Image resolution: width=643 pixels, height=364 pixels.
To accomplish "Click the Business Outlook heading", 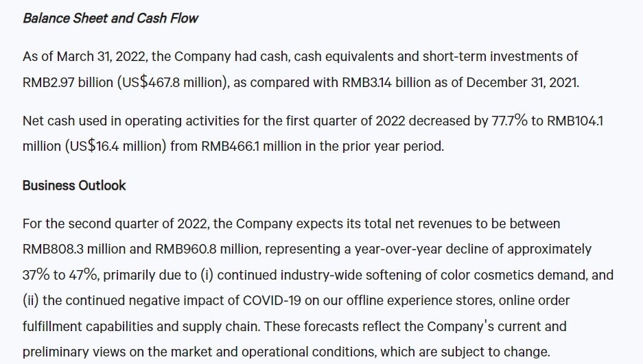I will 74,186.
